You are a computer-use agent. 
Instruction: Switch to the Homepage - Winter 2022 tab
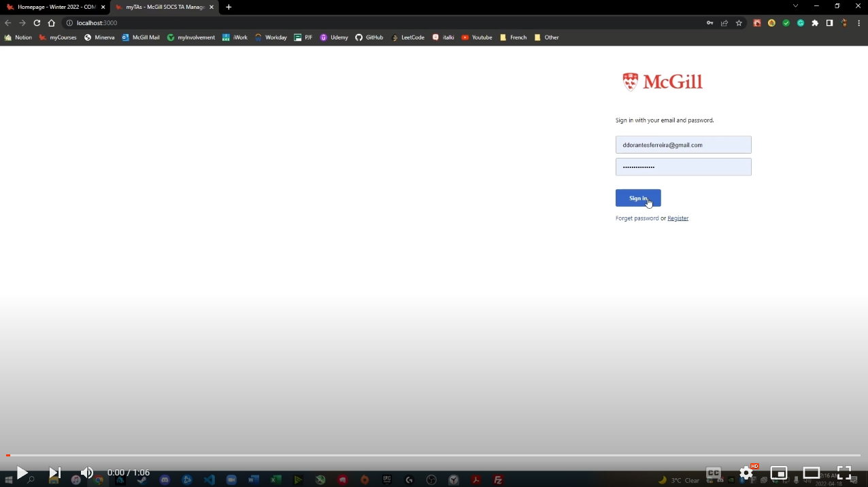click(58, 7)
